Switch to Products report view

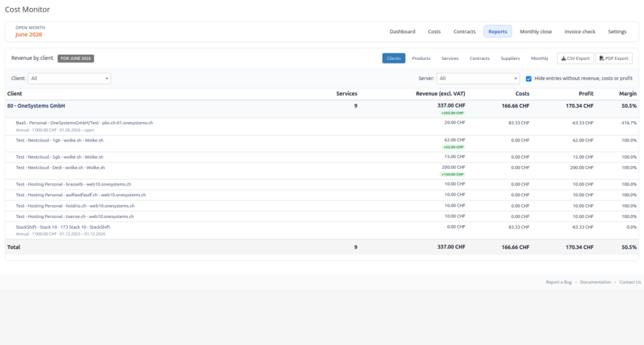click(x=421, y=58)
